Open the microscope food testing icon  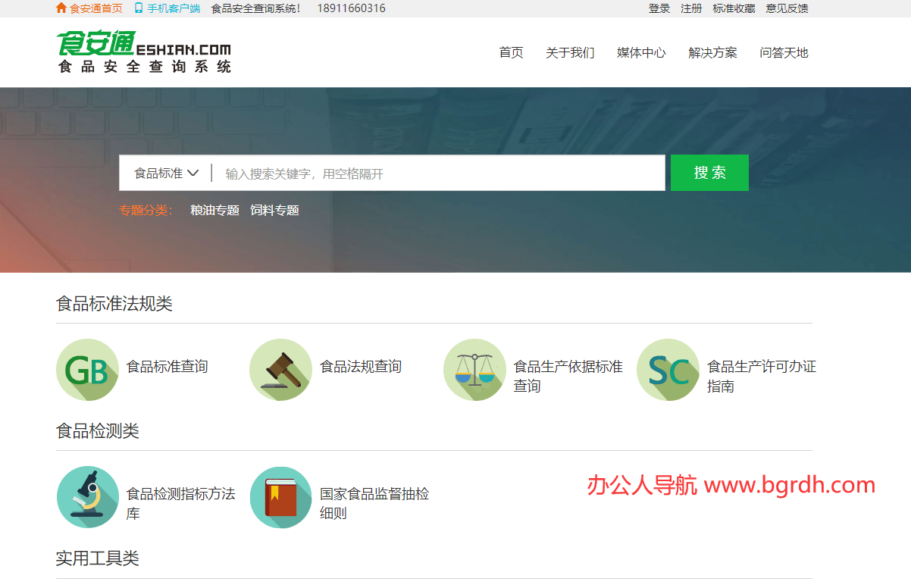(87, 497)
